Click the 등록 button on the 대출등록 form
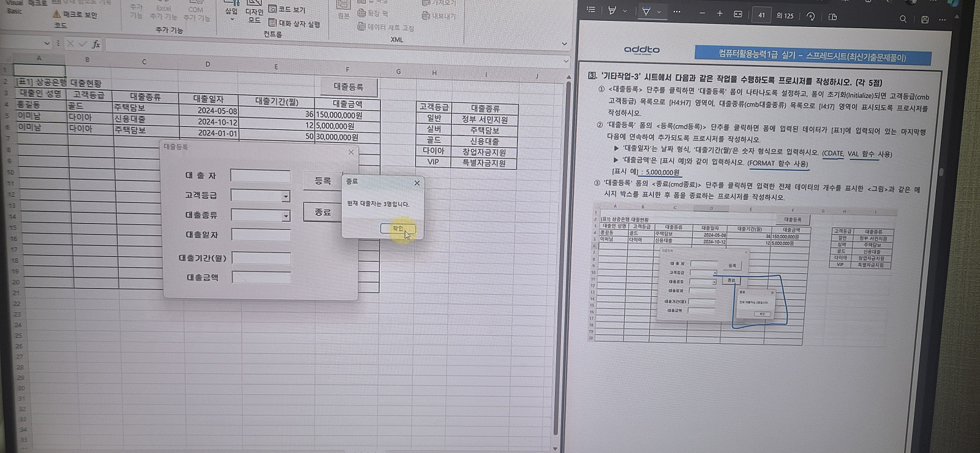 click(322, 181)
